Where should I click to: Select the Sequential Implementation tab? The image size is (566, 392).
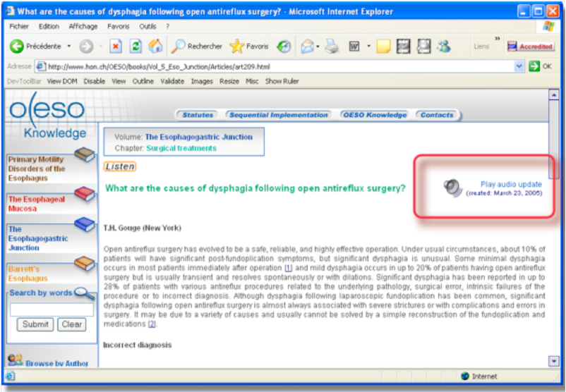pos(279,115)
